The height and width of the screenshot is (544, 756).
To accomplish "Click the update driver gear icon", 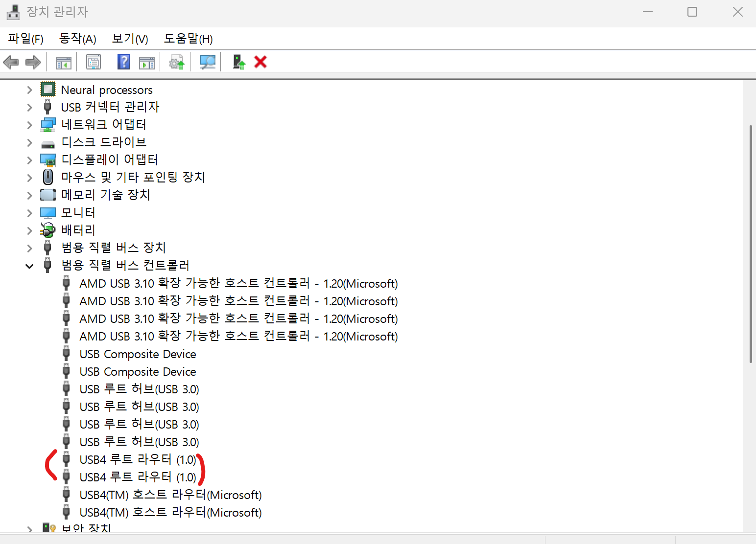I will point(177,62).
